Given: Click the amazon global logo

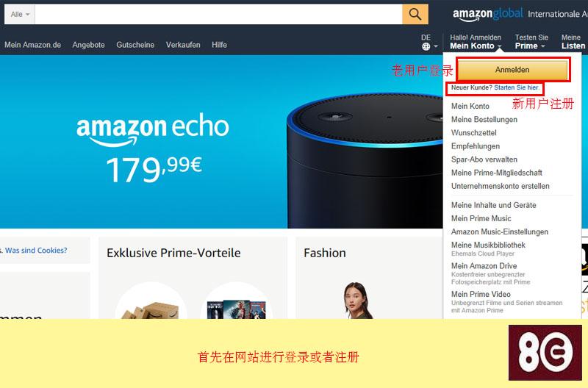Looking at the screenshot, I should [x=488, y=14].
